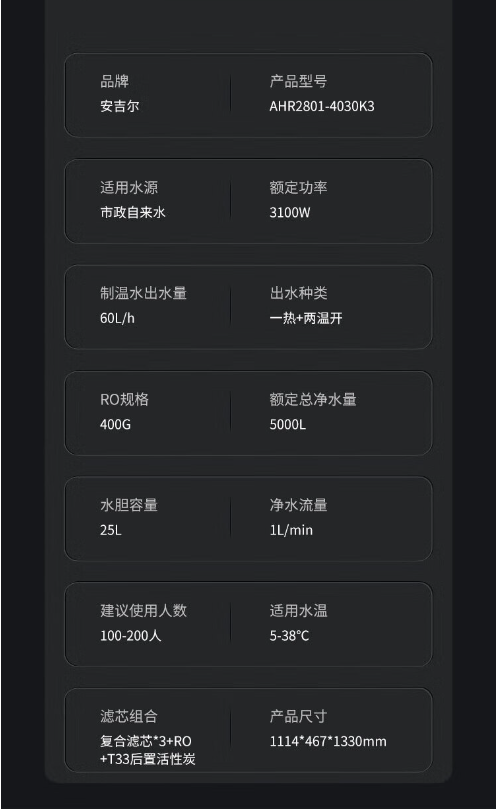Click the 品牌 label
The width and height of the screenshot is (496, 810).
click(x=114, y=81)
